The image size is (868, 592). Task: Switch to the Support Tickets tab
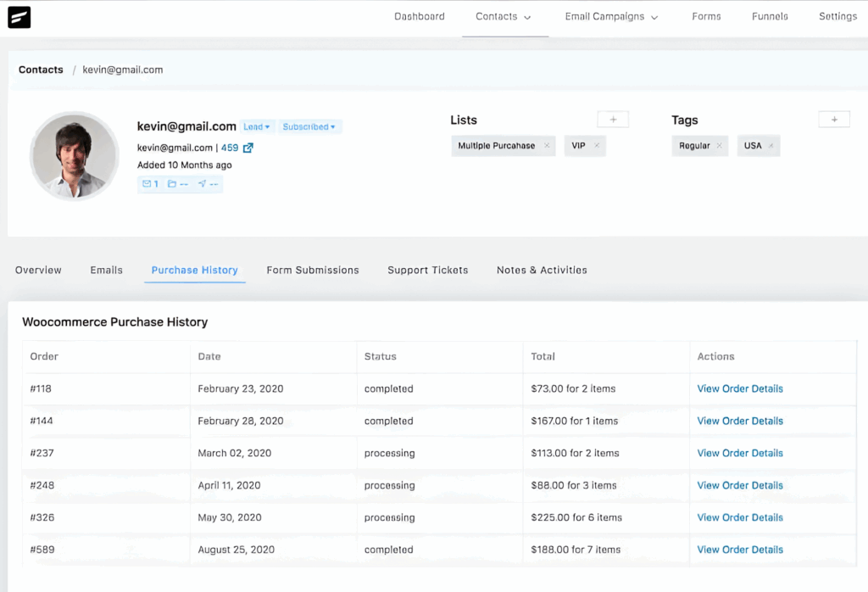point(427,270)
